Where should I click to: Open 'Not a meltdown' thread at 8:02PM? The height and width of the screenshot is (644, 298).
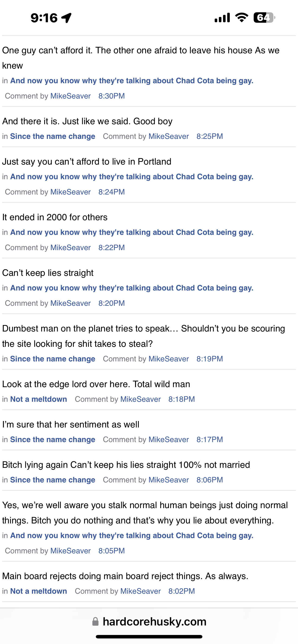39,591
